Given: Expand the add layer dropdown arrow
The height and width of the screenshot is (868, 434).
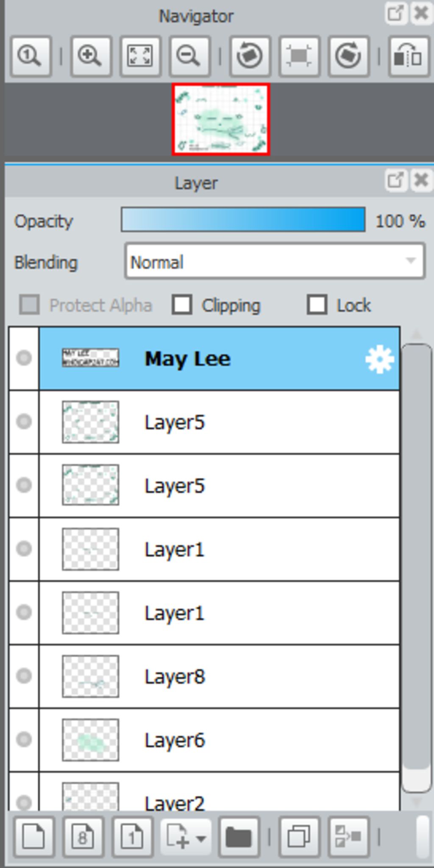Looking at the screenshot, I should coord(201,838).
